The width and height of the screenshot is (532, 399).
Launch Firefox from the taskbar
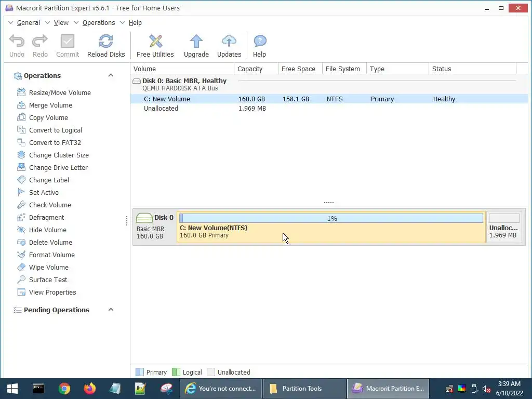[89, 389]
